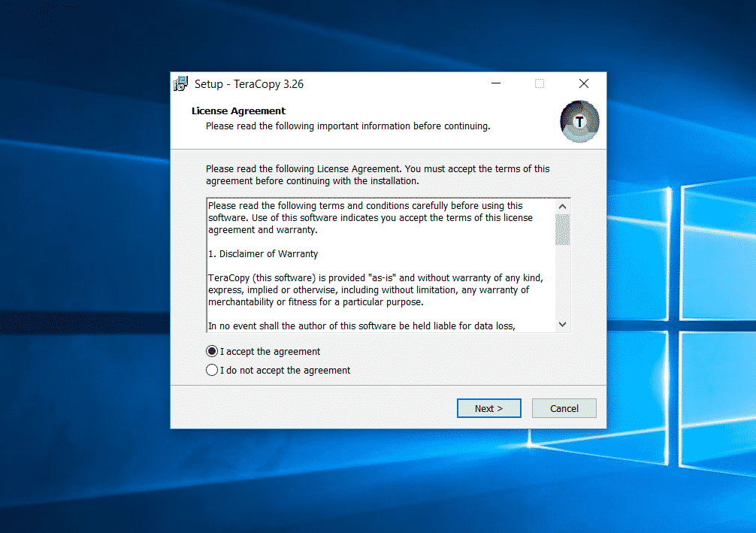
Task: Click the license scrollbar up arrow
Action: coord(563,206)
